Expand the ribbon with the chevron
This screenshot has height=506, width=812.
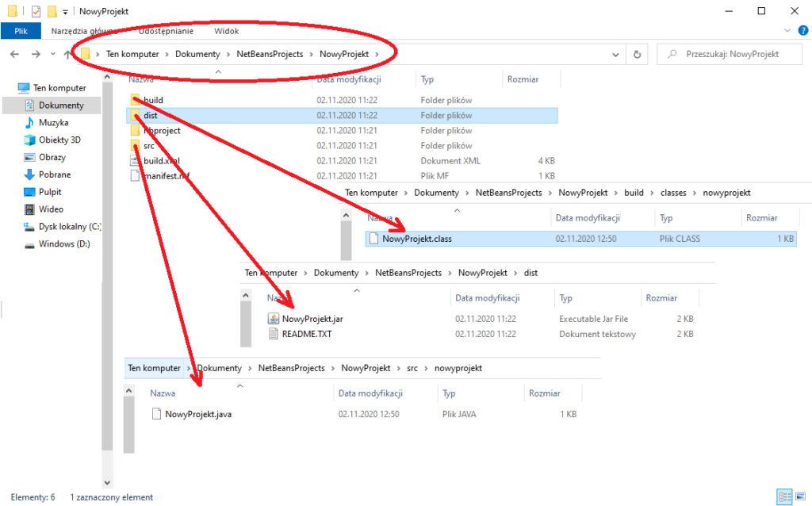point(787,31)
